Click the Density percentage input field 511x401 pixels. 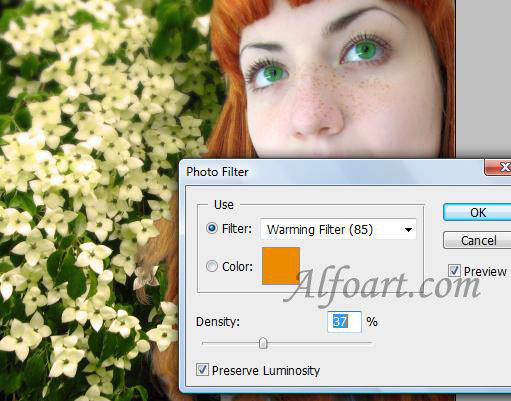[x=344, y=322]
